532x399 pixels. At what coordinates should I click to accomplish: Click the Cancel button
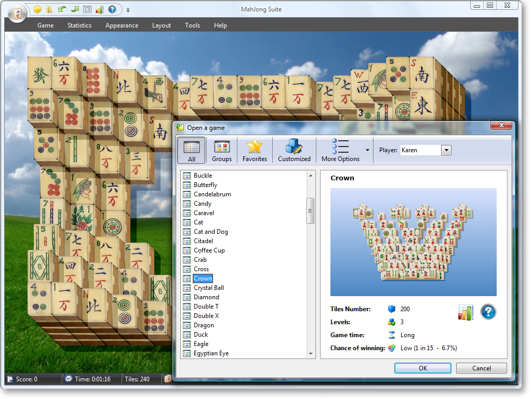pyautogui.click(x=482, y=368)
